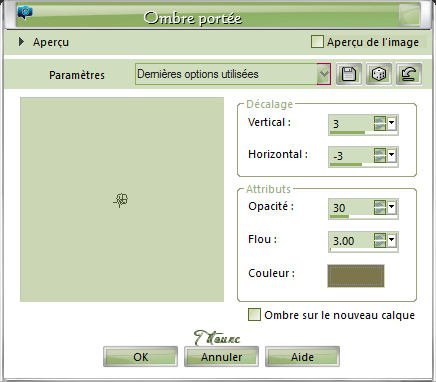Click the Flou spin stepper arrows
436x382 pixels.
coord(380,240)
